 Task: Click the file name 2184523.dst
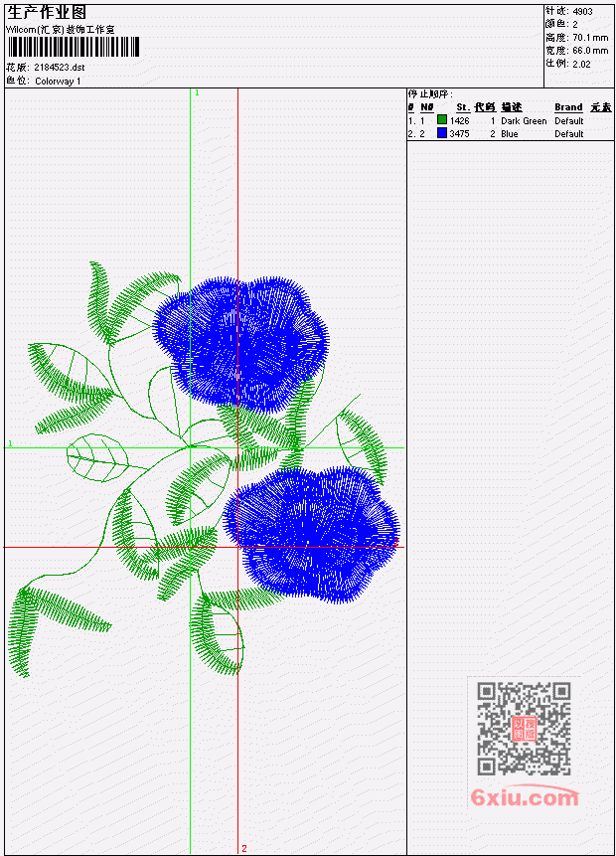pos(60,68)
